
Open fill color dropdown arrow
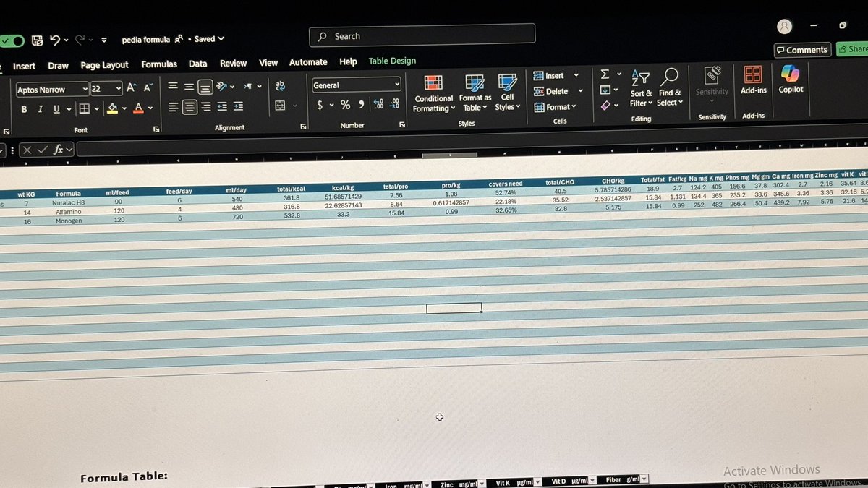[124, 108]
